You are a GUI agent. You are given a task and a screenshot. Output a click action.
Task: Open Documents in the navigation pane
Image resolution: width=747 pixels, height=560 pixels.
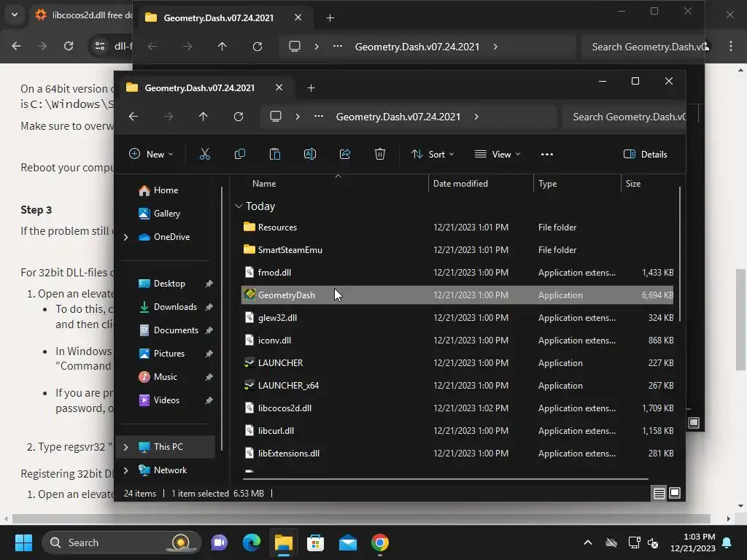click(x=176, y=330)
